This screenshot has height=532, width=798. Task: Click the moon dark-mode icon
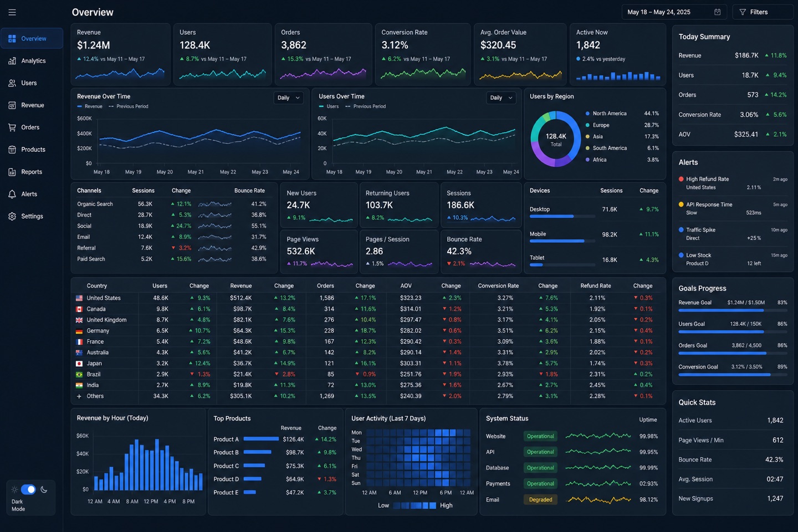44,489
